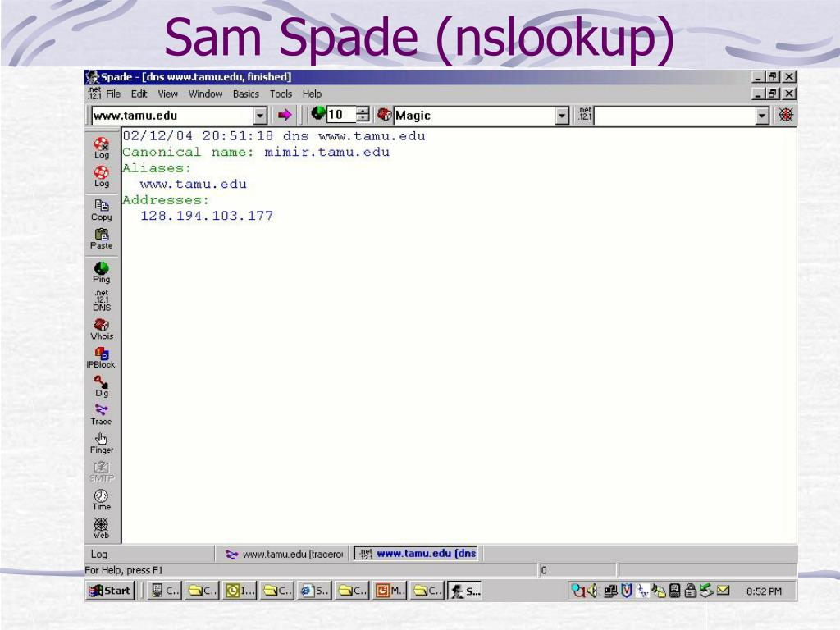Viewport: 840px width, 630px height.
Task: Click the timestamp line 02/12/04 20:51:18
Action: coord(198,136)
